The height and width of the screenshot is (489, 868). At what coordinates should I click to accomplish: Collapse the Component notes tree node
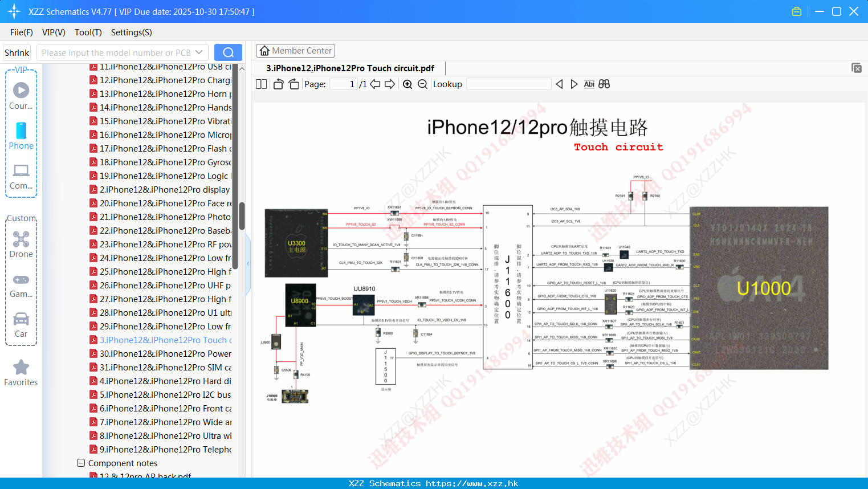click(x=81, y=463)
